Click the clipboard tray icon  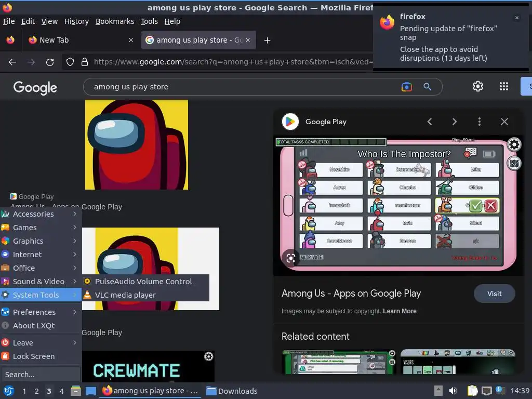[472, 391]
